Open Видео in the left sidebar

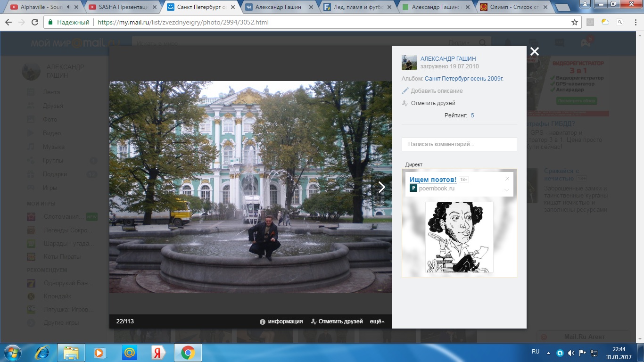point(52,133)
